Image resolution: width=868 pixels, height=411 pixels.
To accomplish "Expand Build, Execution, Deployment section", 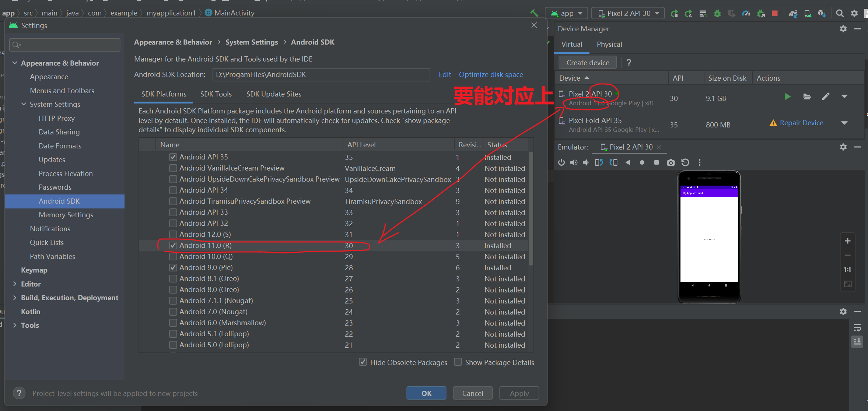I will tap(15, 298).
